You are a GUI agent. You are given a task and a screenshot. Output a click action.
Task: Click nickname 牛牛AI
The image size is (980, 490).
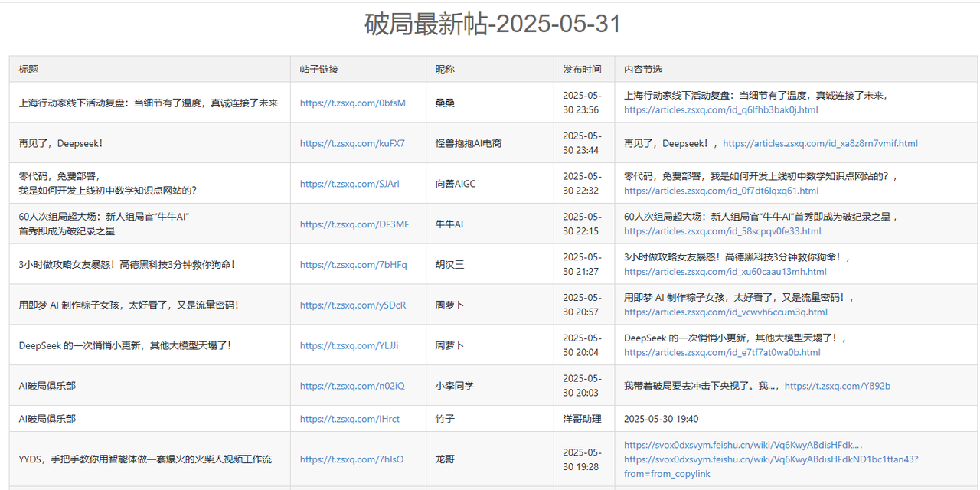coord(449,224)
